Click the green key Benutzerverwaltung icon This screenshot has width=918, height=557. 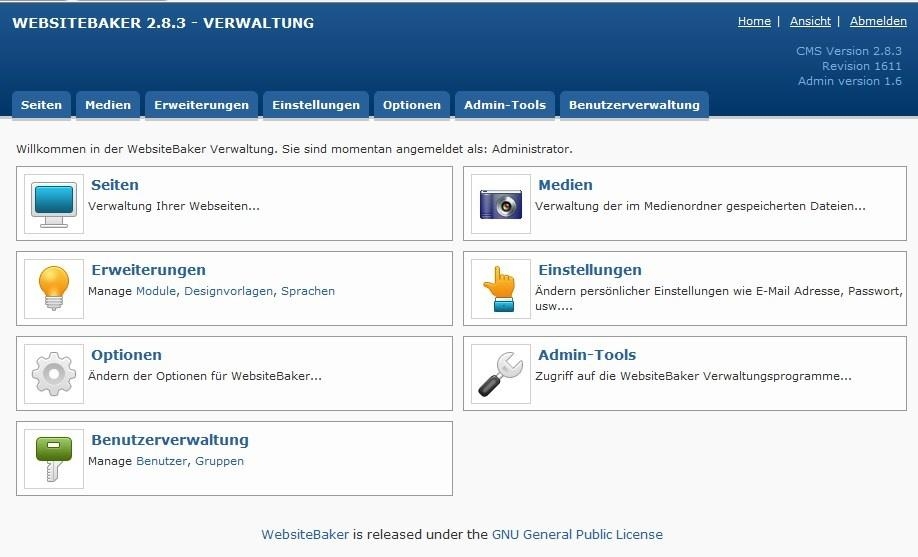[53, 459]
